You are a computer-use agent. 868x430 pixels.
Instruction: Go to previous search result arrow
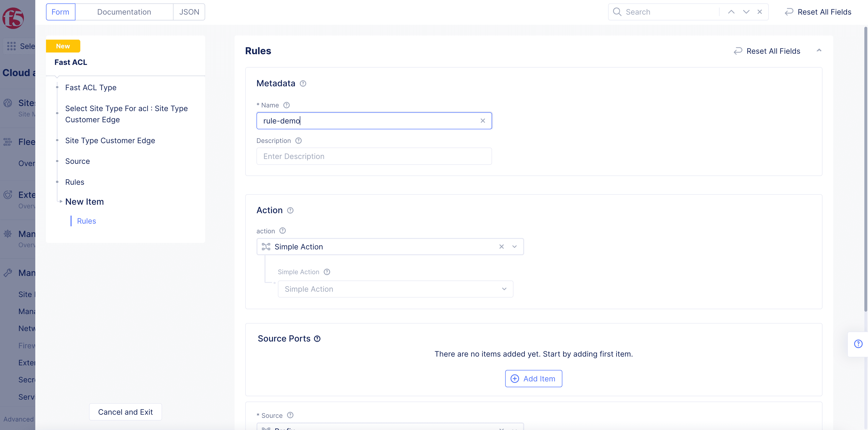pyautogui.click(x=731, y=12)
